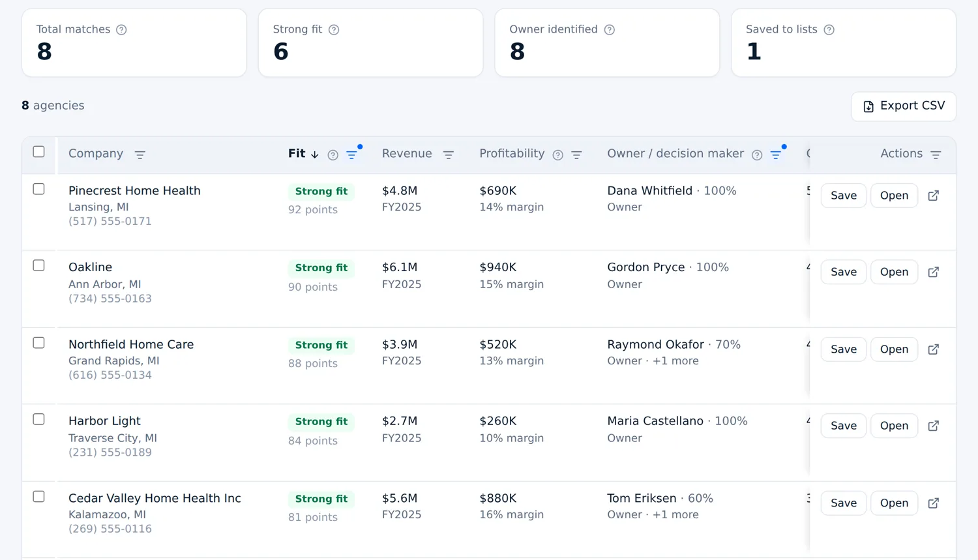Open Pinecrest Home Health in new tab

934,196
